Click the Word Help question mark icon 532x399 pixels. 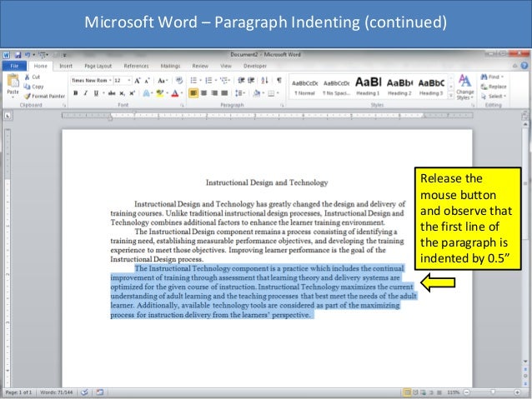[x=524, y=66]
